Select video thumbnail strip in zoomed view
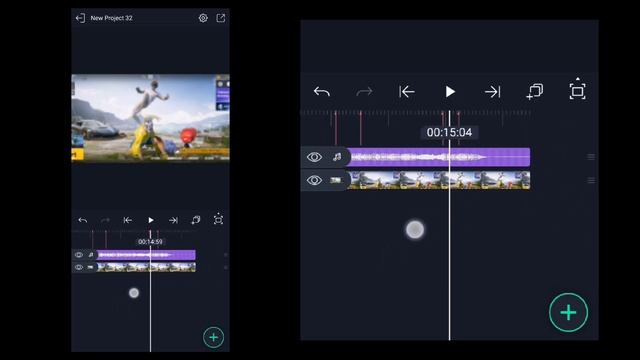The width and height of the screenshot is (640, 360). pyautogui.click(x=439, y=180)
